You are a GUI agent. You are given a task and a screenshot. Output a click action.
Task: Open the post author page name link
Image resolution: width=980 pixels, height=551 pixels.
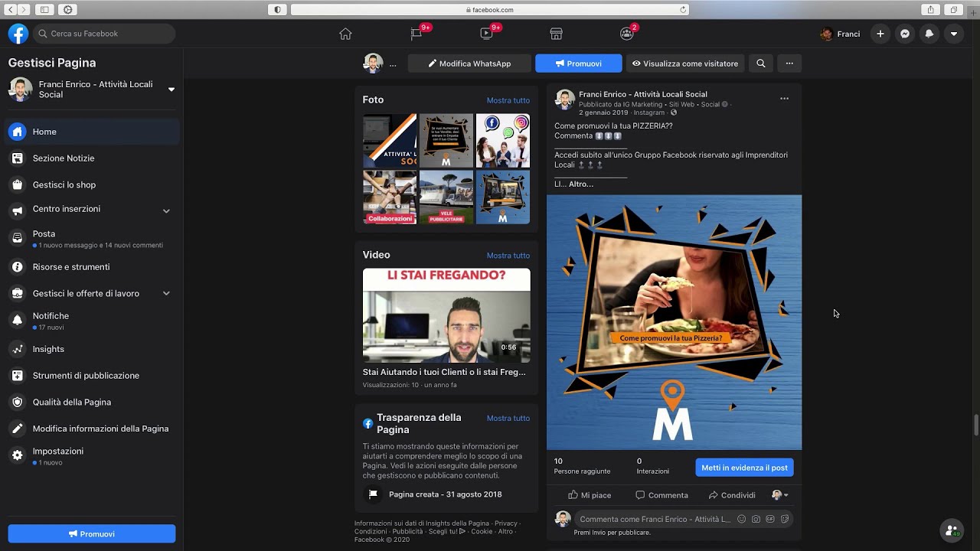(x=643, y=94)
